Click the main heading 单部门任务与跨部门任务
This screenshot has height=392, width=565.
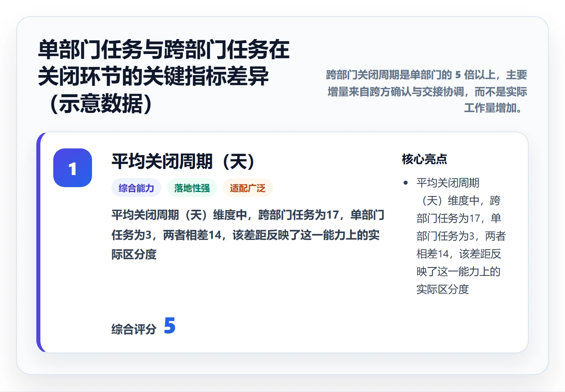[164, 77]
